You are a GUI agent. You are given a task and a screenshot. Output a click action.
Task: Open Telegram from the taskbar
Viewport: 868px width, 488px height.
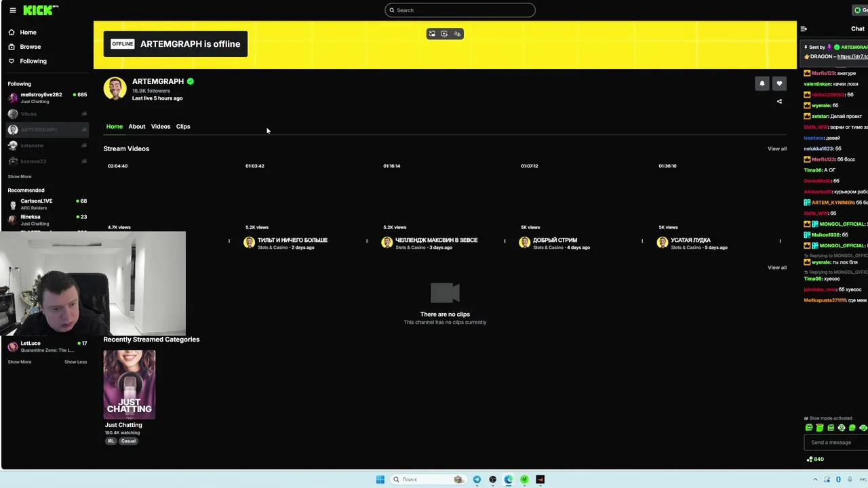(x=477, y=480)
